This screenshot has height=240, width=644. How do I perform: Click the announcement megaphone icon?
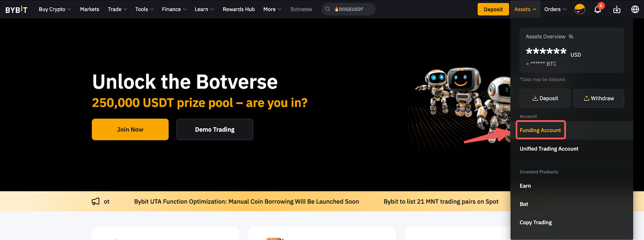tap(95, 201)
